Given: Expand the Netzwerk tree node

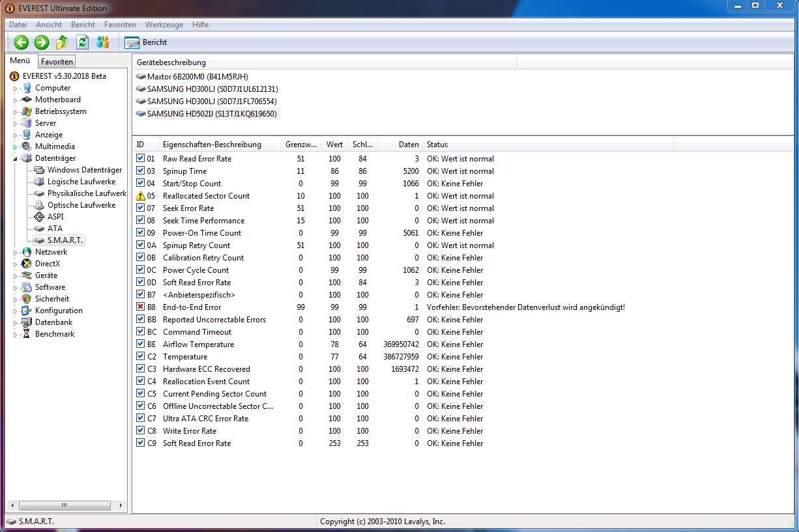Looking at the screenshot, I should 15,253.
